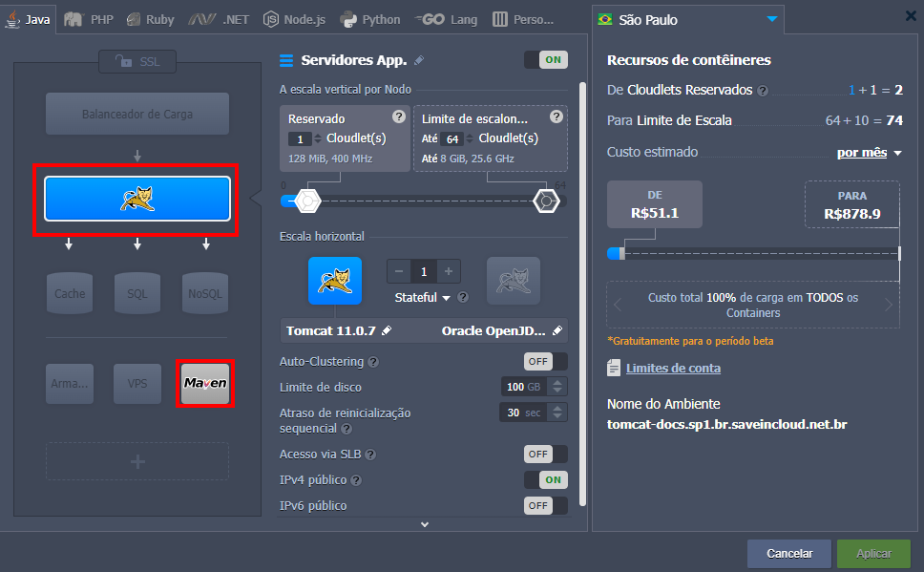The image size is (924, 572).
Task: Show help for Stateful scaling mode
Action: click(463, 297)
